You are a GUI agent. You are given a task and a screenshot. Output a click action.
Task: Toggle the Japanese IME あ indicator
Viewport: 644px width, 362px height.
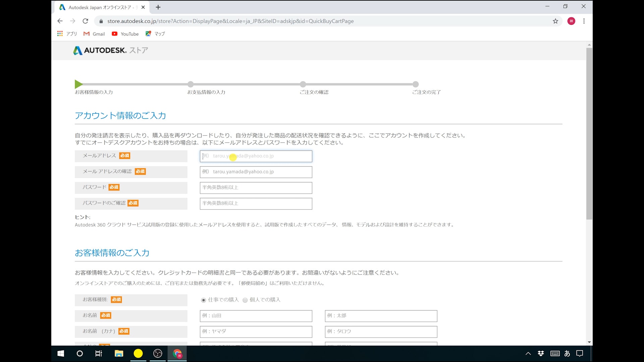(567, 353)
